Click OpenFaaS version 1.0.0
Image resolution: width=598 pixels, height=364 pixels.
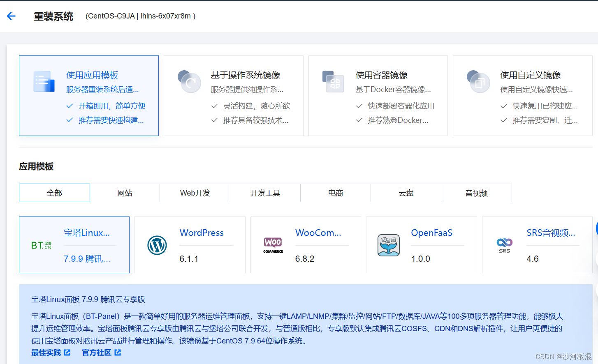tap(421, 259)
